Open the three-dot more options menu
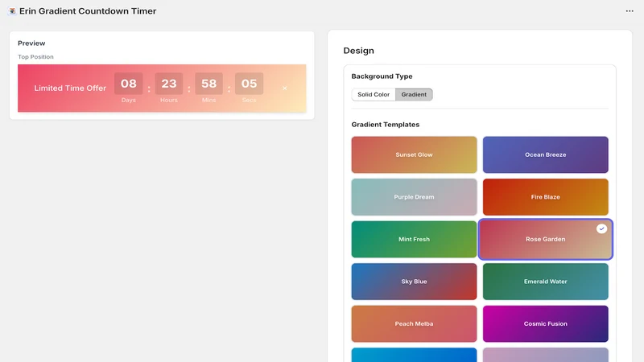 pos(630,11)
